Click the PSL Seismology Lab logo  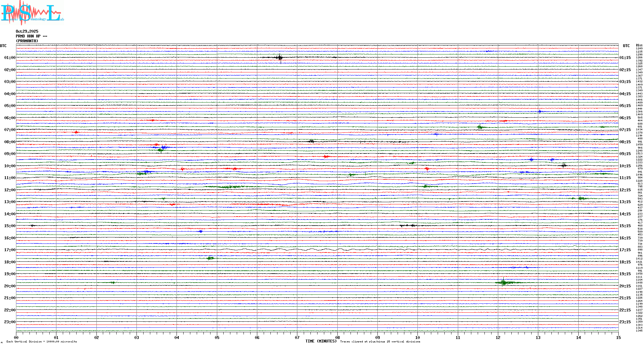tap(32, 13)
